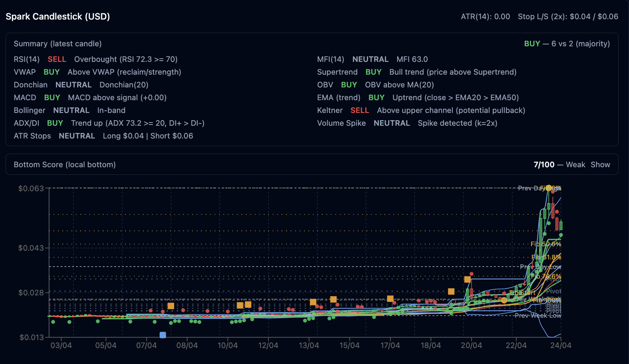This screenshot has height=364, width=629.
Task: Click the ATR(14) readout in the header
Action: tap(485, 16)
